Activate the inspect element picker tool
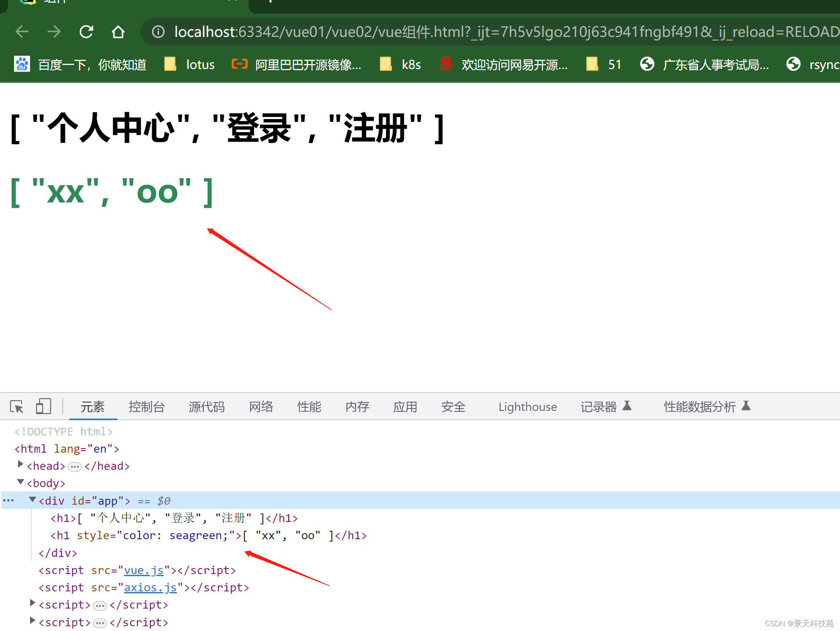Viewport: 840px width, 631px height. [17, 407]
